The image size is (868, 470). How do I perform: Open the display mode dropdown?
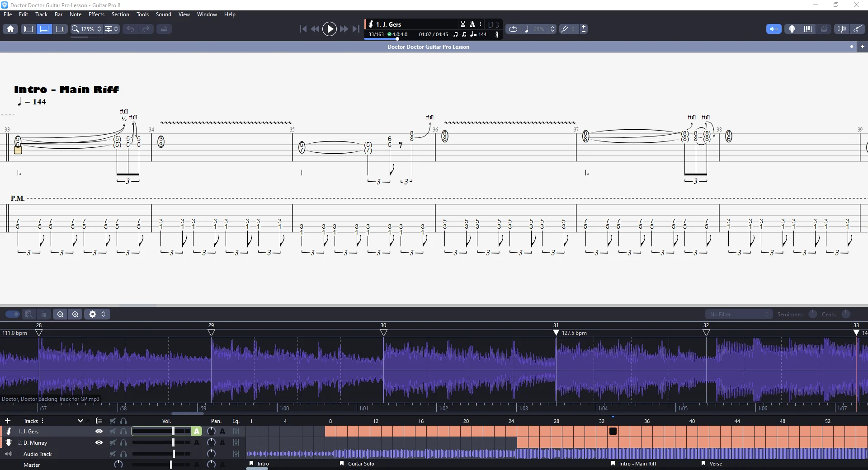pyautogui.click(x=111, y=29)
